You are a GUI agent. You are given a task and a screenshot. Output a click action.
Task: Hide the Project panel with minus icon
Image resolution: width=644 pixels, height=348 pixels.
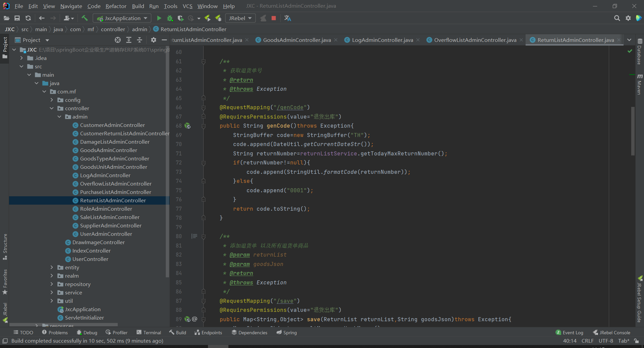tap(164, 40)
